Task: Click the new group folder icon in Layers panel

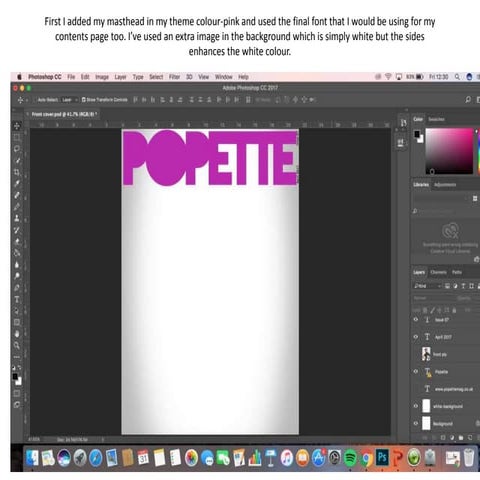Action: 461,438
